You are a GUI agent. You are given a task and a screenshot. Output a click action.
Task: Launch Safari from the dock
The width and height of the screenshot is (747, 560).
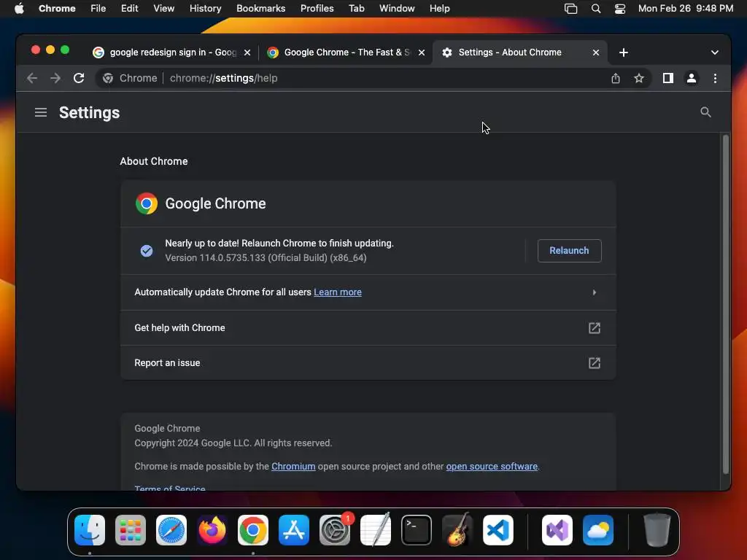click(x=171, y=530)
